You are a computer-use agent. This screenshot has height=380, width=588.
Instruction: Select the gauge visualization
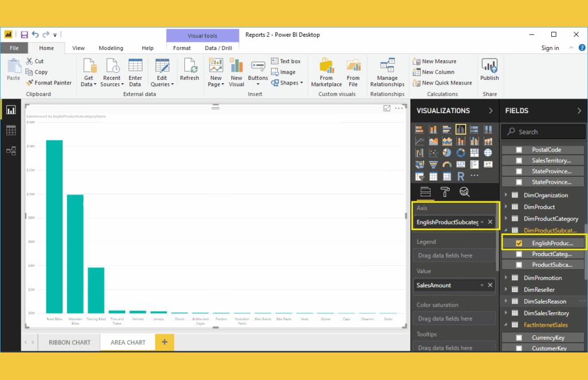point(447,164)
